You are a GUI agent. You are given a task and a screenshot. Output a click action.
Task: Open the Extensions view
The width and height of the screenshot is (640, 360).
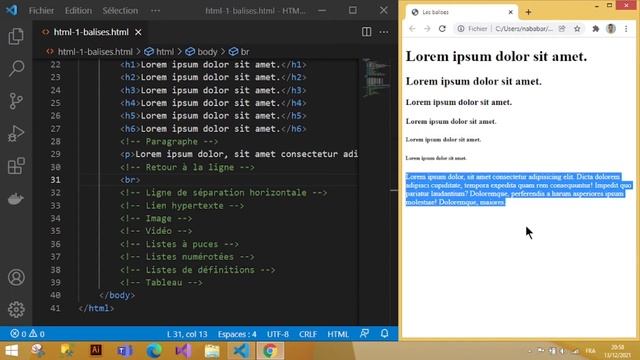pyautogui.click(x=16, y=166)
